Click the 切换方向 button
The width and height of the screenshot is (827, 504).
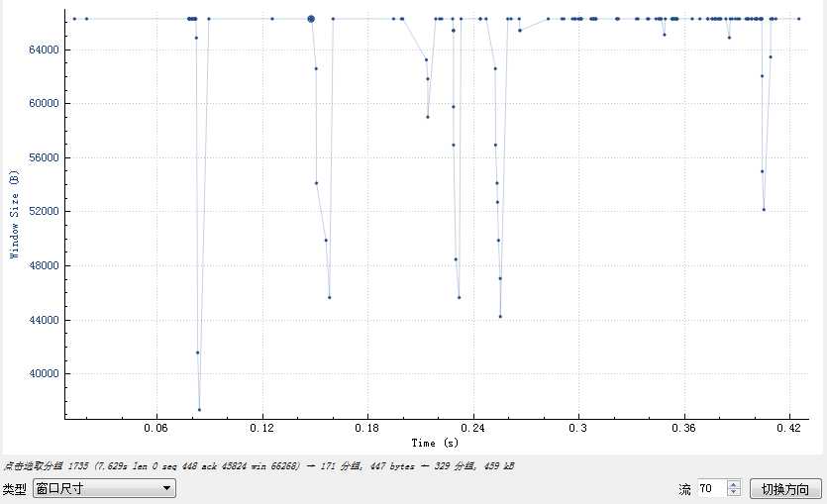(x=785, y=489)
